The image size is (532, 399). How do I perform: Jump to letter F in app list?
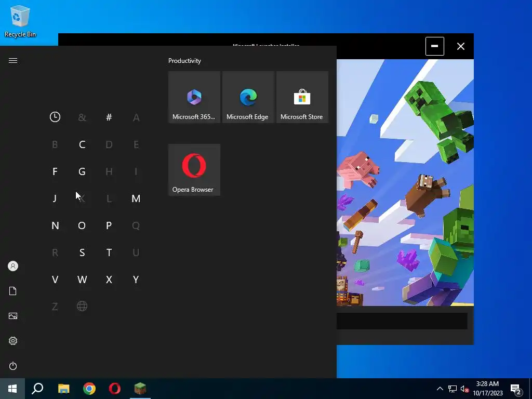point(55,171)
